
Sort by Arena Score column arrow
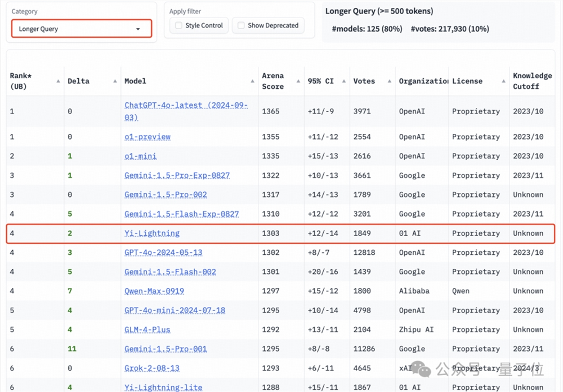click(x=298, y=81)
